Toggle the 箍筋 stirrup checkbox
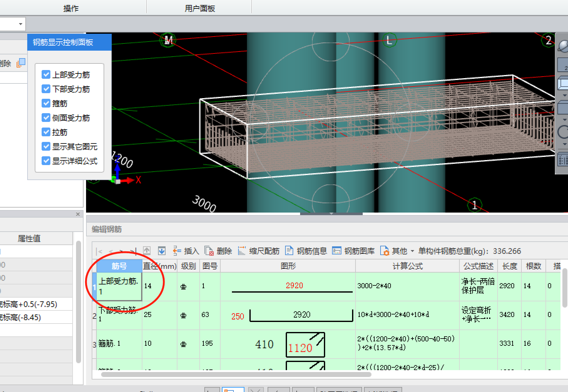 [46, 103]
